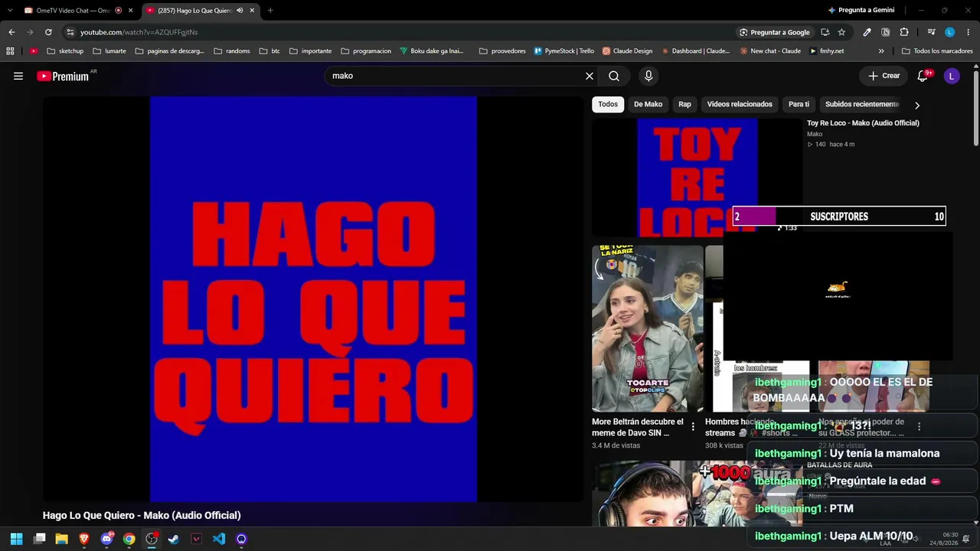
Task: Open the YouTube bookmark icon
Action: 34,51
